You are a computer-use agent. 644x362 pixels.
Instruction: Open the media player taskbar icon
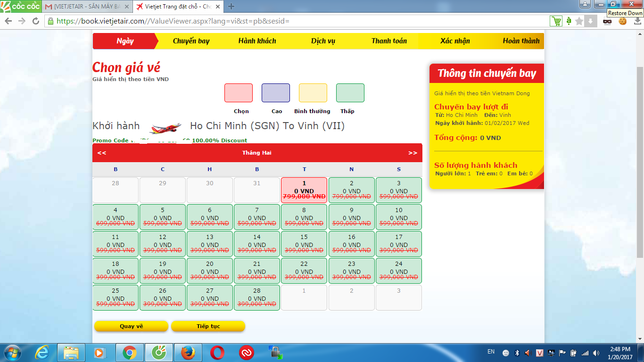click(x=99, y=352)
